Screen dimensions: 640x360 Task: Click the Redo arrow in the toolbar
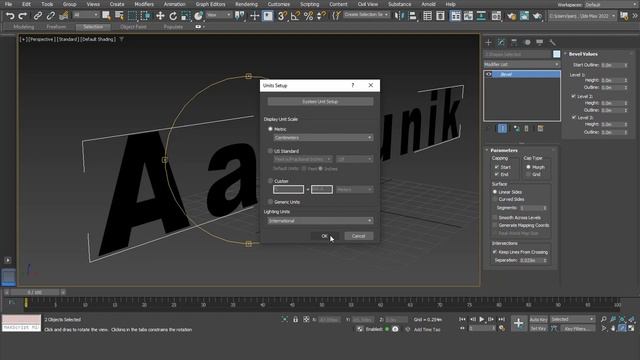point(23,16)
